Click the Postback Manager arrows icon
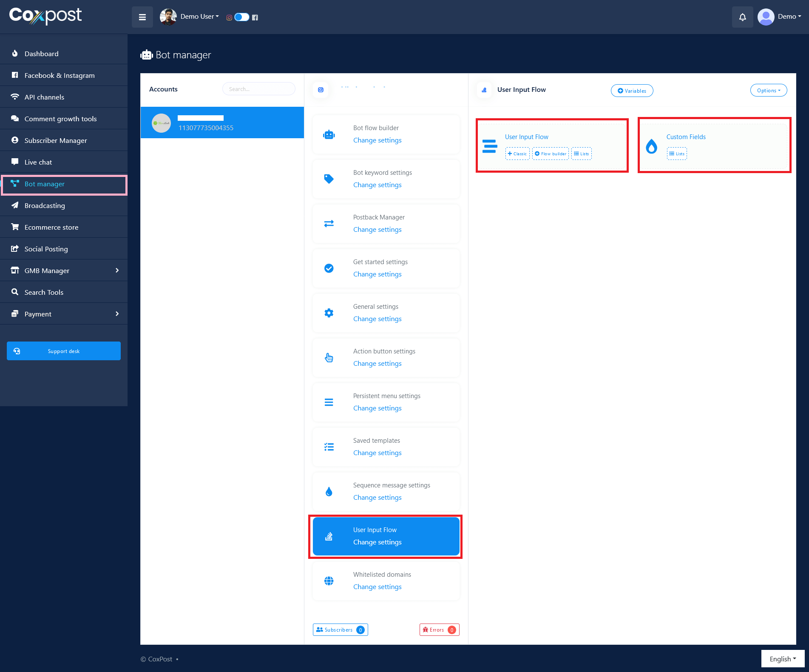The image size is (809, 672). point(329,224)
